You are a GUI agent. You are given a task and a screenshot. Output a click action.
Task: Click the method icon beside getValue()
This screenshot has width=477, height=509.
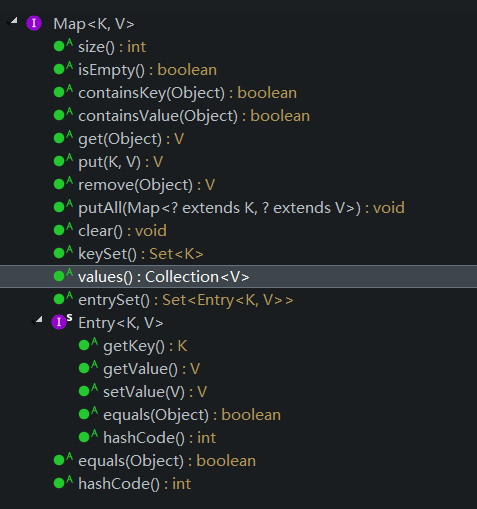tap(88, 367)
